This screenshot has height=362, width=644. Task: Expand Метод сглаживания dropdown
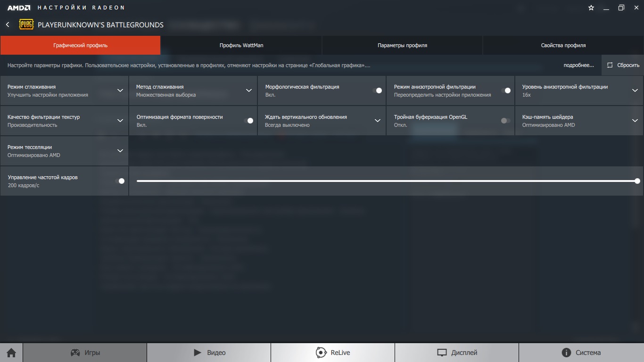point(249,90)
